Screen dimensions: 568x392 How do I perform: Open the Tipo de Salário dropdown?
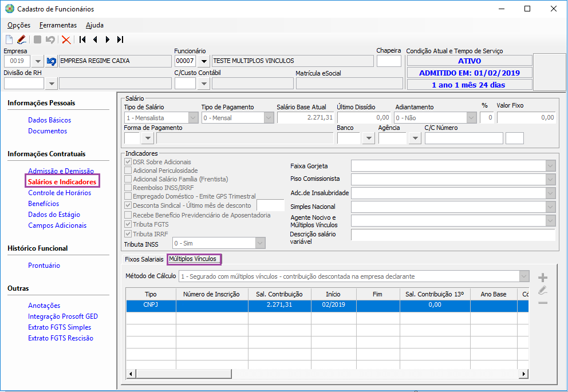pyautogui.click(x=193, y=118)
